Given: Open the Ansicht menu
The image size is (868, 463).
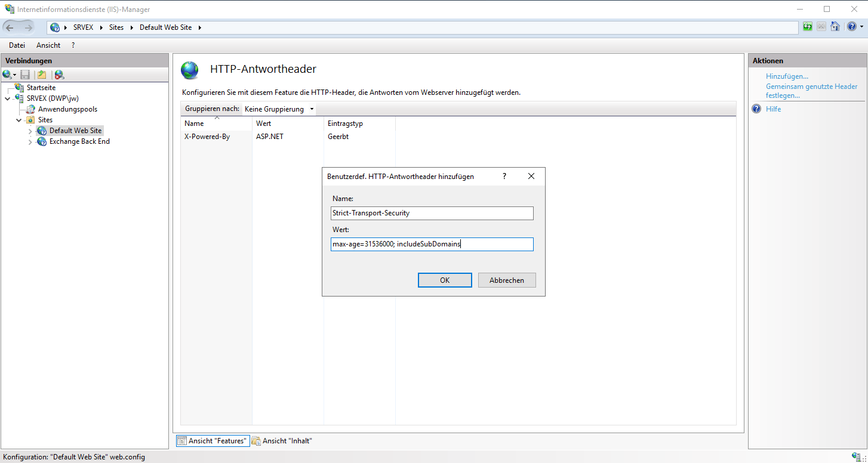Looking at the screenshot, I should tap(48, 45).
